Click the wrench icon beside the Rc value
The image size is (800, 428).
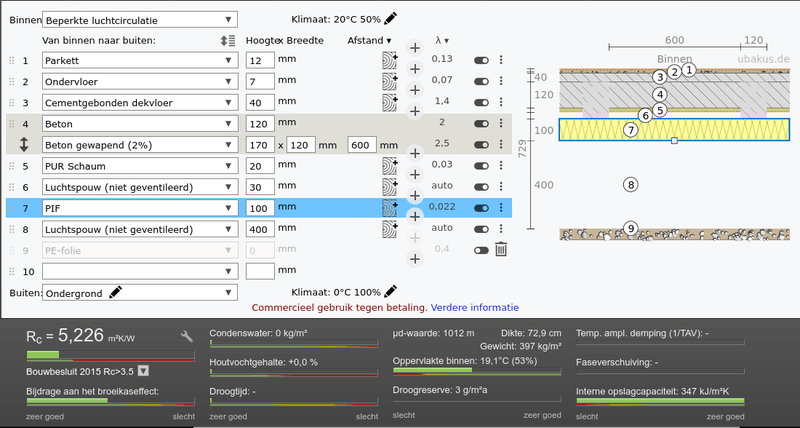click(186, 337)
